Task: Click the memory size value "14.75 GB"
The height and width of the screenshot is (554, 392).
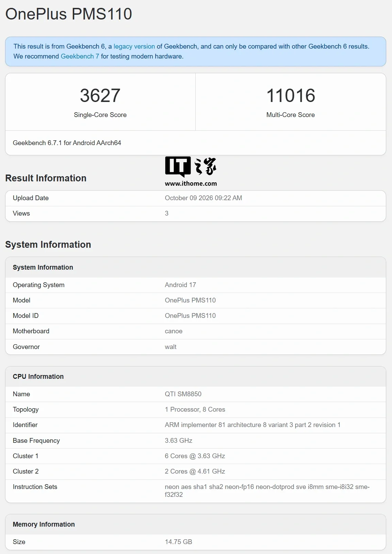Action: (x=179, y=542)
